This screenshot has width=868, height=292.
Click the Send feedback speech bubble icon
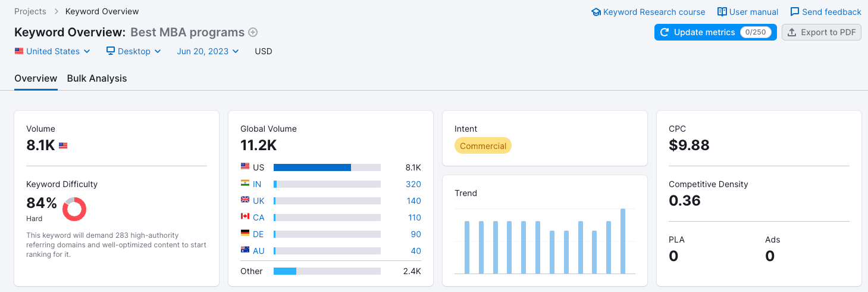795,12
